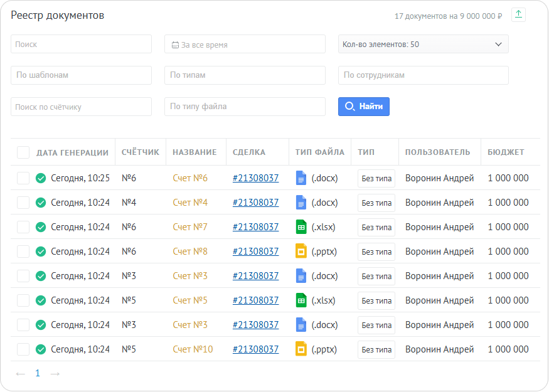Open the По шаблонам filter
The height and width of the screenshot is (392, 549).
(x=81, y=75)
